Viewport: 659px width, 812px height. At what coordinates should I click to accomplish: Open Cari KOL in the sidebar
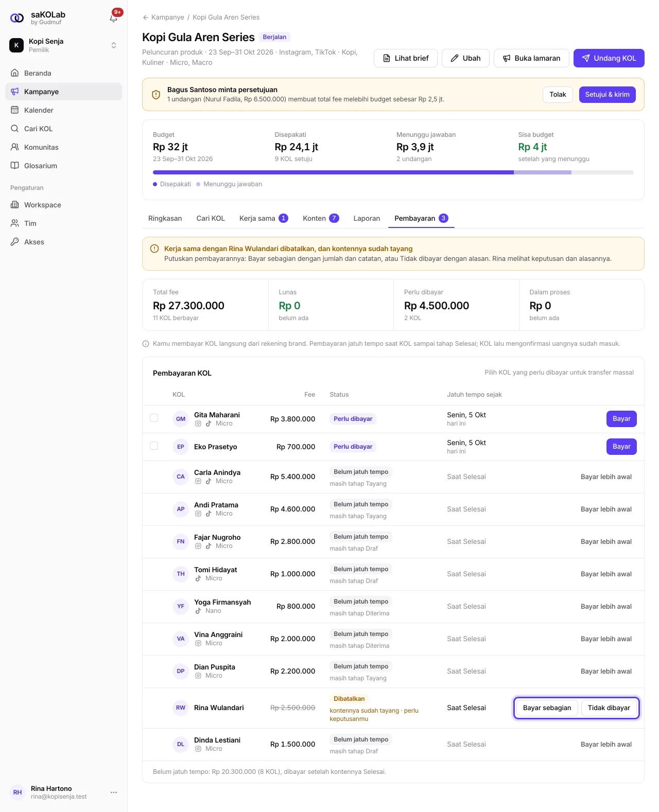(x=64, y=129)
